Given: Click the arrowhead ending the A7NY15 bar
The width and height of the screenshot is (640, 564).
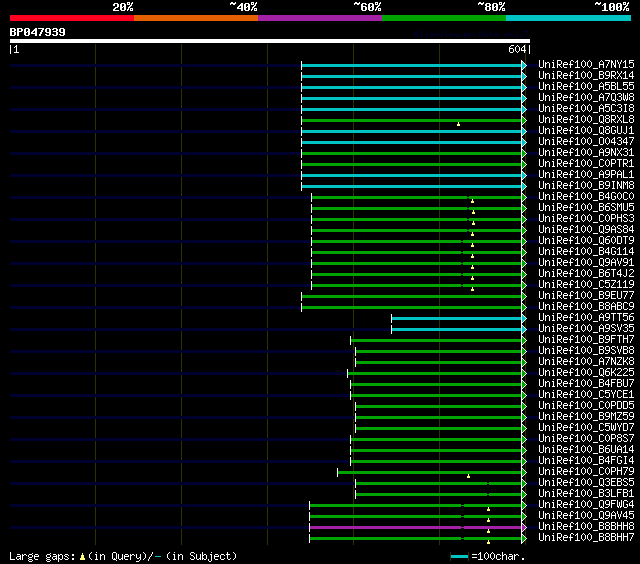Looking at the screenshot, I should tap(524, 65).
